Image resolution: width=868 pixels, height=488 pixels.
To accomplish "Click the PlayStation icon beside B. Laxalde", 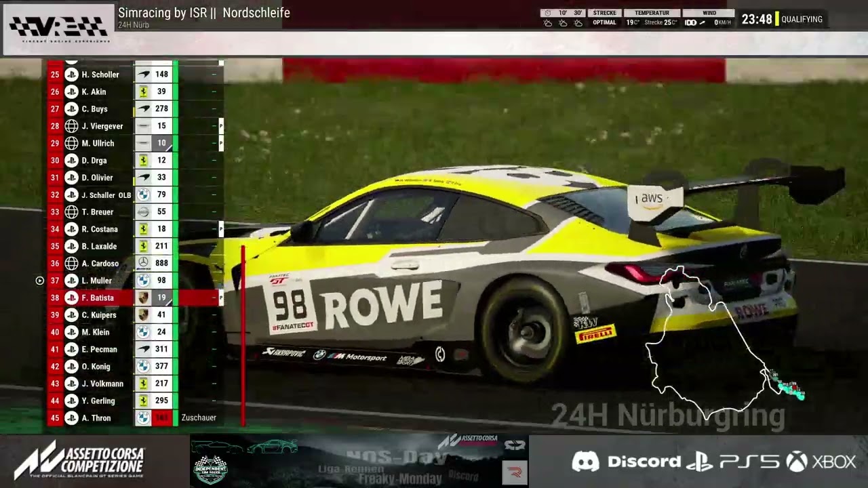I will [x=71, y=246].
